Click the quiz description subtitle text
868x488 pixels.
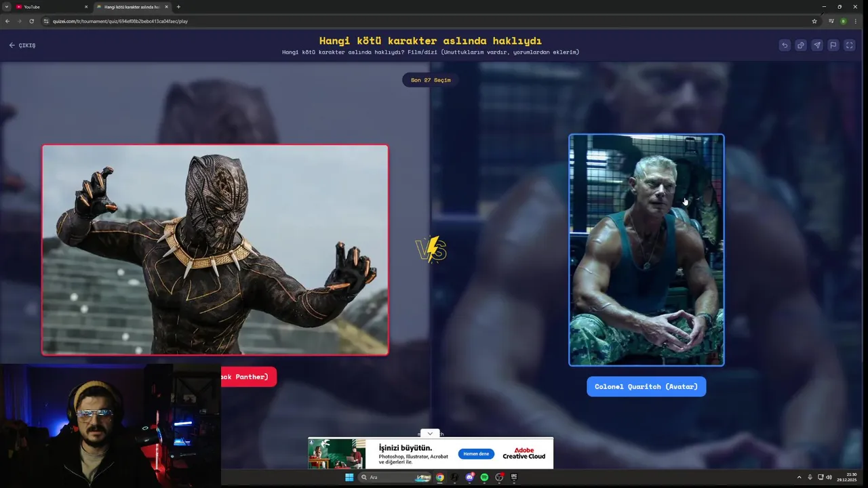[431, 52]
